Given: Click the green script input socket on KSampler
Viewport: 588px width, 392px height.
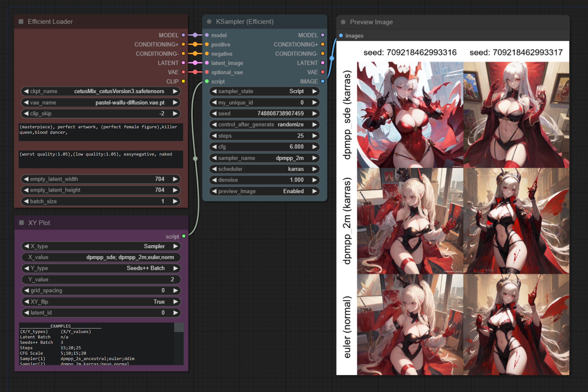Looking at the screenshot, I should 207,81.
